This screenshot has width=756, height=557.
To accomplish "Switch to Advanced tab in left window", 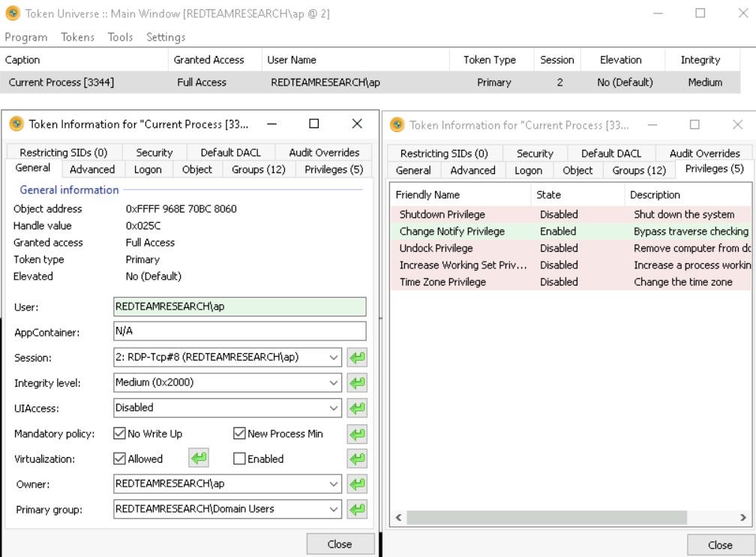I will [92, 169].
